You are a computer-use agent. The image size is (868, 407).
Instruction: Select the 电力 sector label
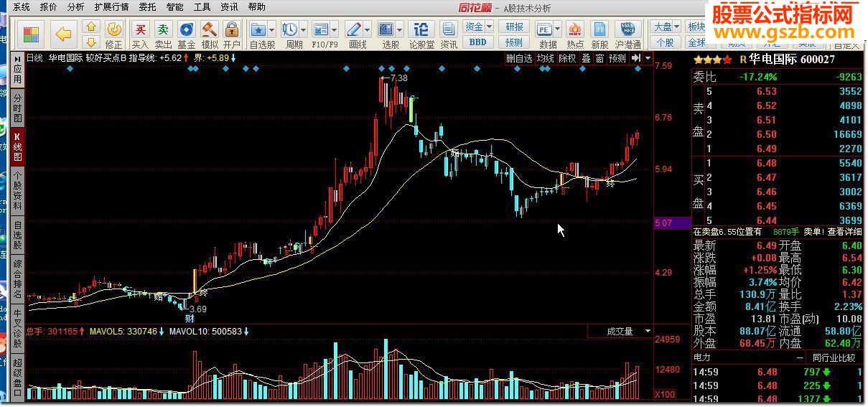pyautogui.click(x=701, y=357)
